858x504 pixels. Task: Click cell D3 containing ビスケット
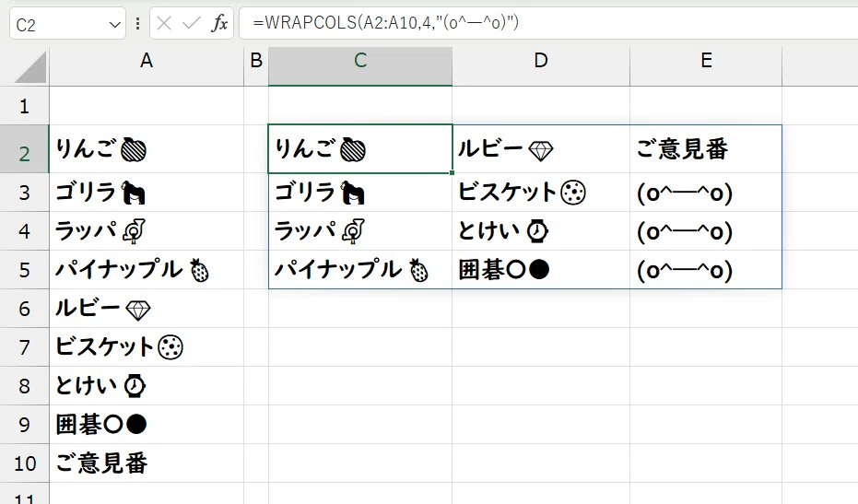coord(541,193)
